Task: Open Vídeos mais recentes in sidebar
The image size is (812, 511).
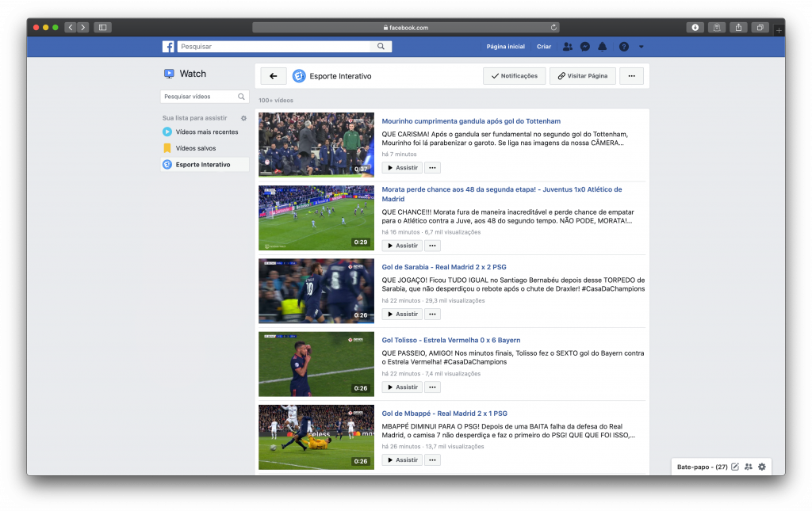Action: [205, 132]
